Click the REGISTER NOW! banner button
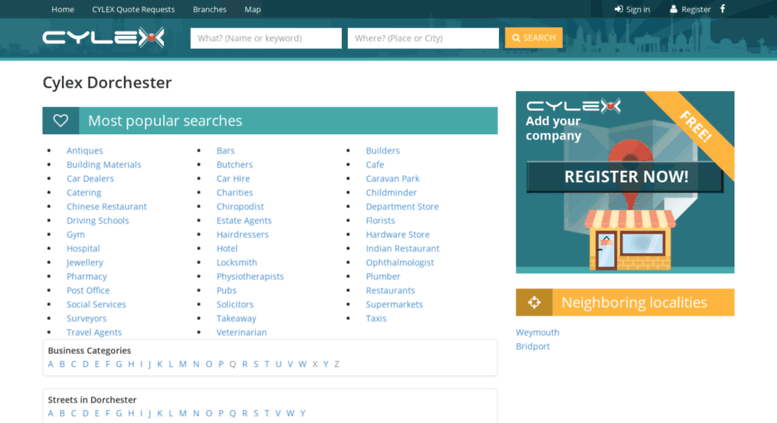 (626, 177)
